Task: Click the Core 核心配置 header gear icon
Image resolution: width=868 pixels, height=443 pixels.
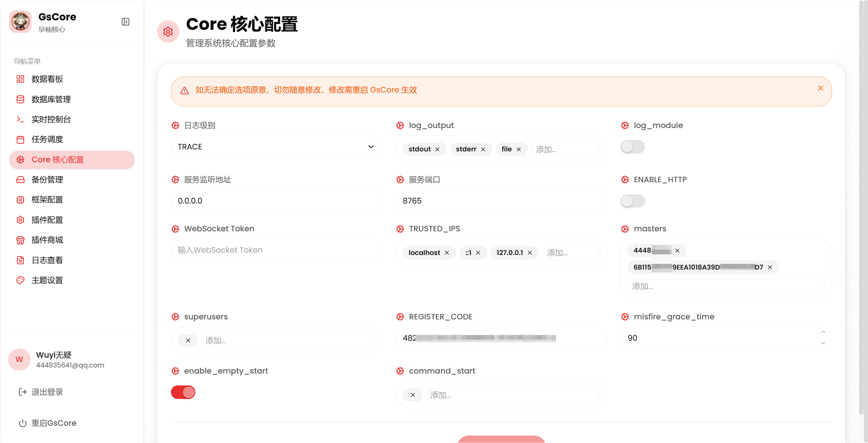Action: tap(168, 32)
